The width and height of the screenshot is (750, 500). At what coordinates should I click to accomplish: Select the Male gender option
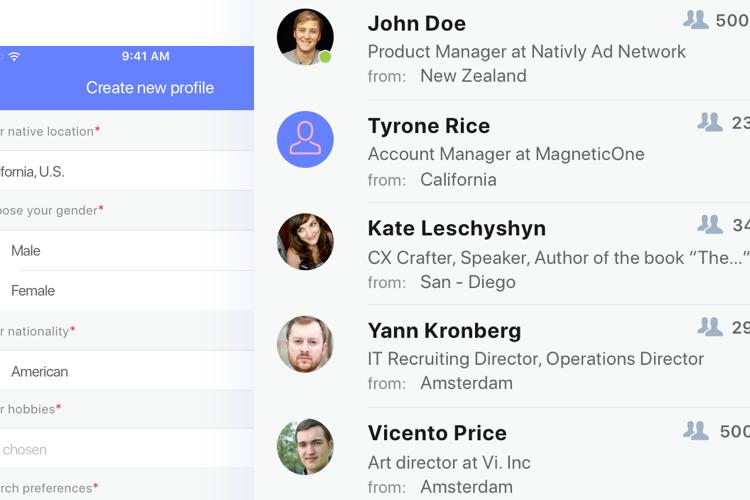point(26,250)
